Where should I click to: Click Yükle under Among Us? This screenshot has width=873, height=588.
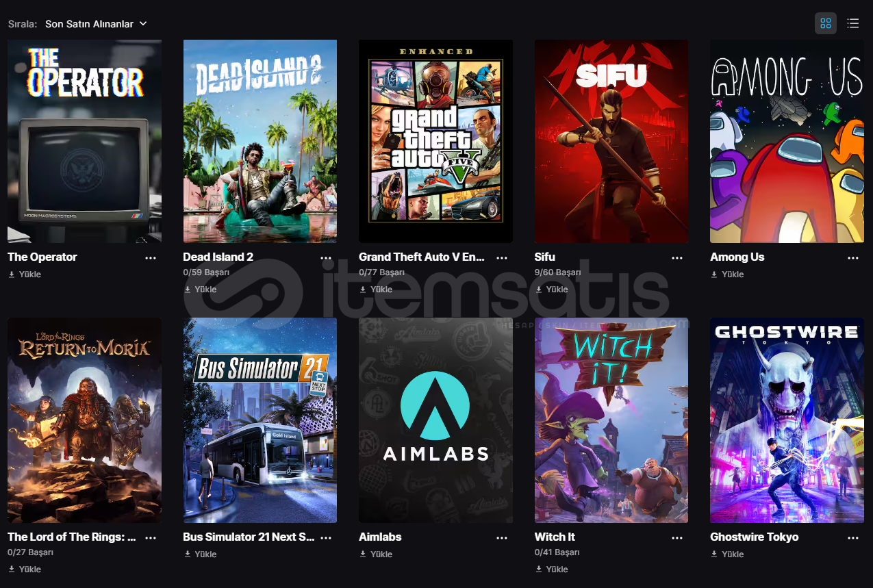tap(727, 274)
